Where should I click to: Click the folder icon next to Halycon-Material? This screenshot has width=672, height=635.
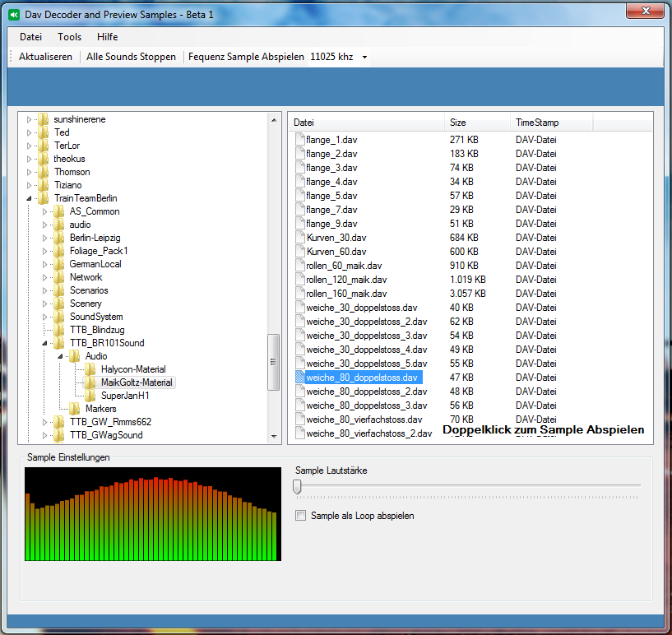pos(90,369)
